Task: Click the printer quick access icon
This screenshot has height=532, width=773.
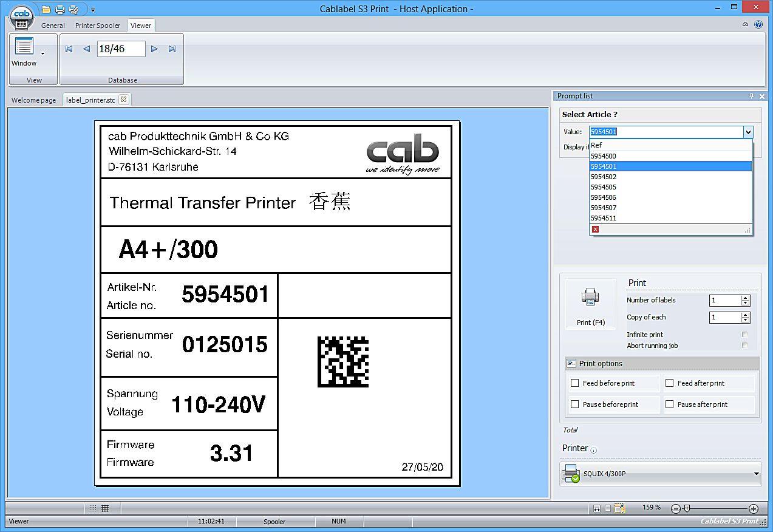Action: tap(60, 9)
